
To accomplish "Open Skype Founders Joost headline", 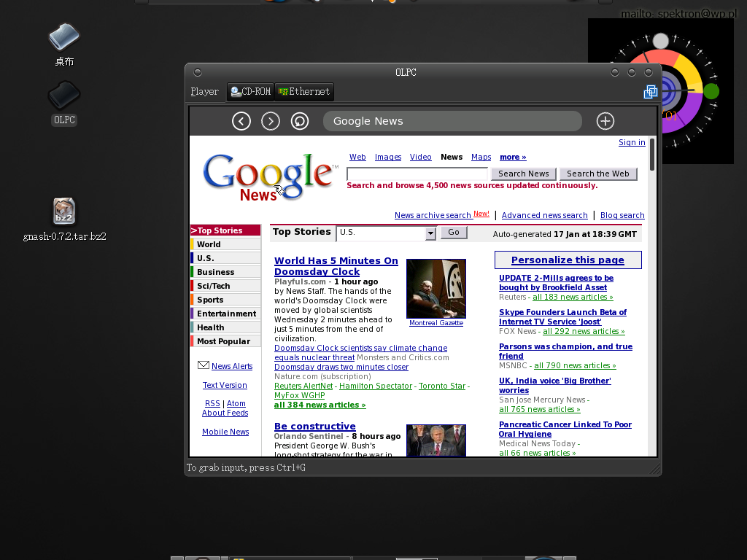I will click(x=562, y=317).
